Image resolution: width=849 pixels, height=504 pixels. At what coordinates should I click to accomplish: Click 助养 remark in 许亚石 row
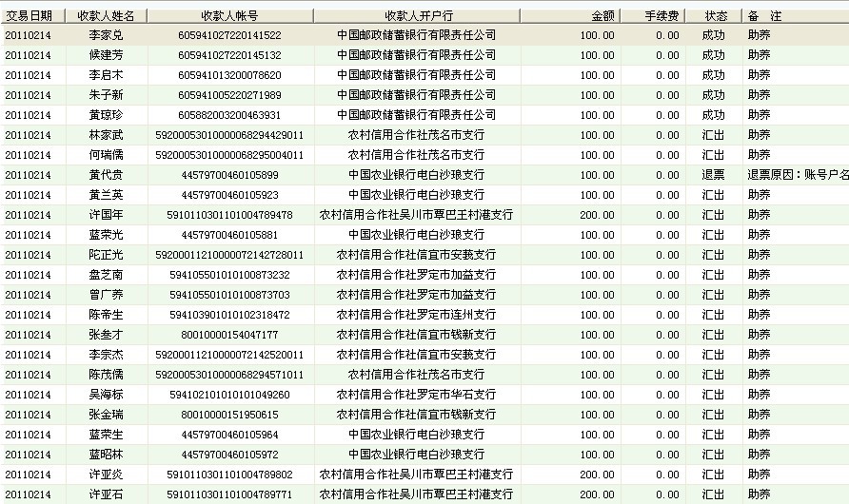tap(759, 494)
